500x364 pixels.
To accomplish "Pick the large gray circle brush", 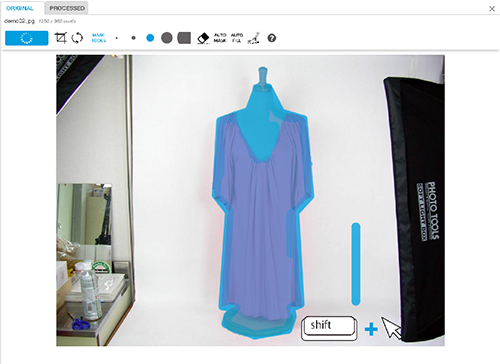I will pyautogui.click(x=167, y=38).
